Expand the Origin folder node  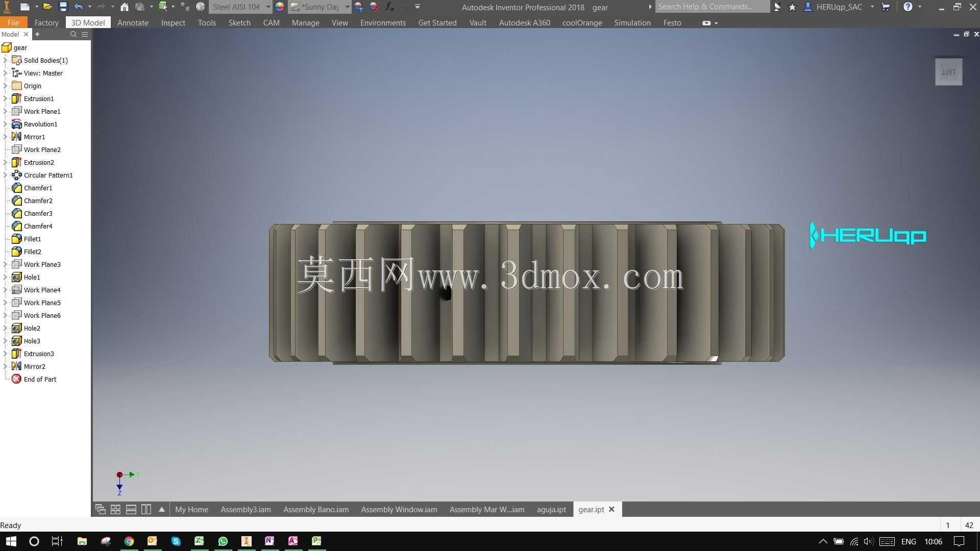pos(5,86)
